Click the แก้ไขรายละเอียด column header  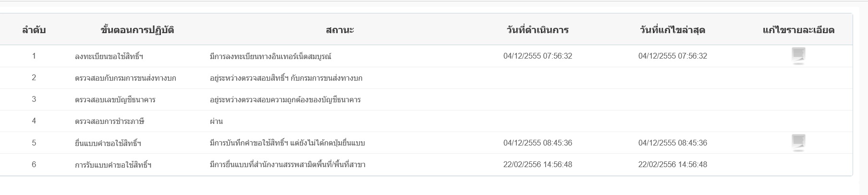[x=798, y=30]
